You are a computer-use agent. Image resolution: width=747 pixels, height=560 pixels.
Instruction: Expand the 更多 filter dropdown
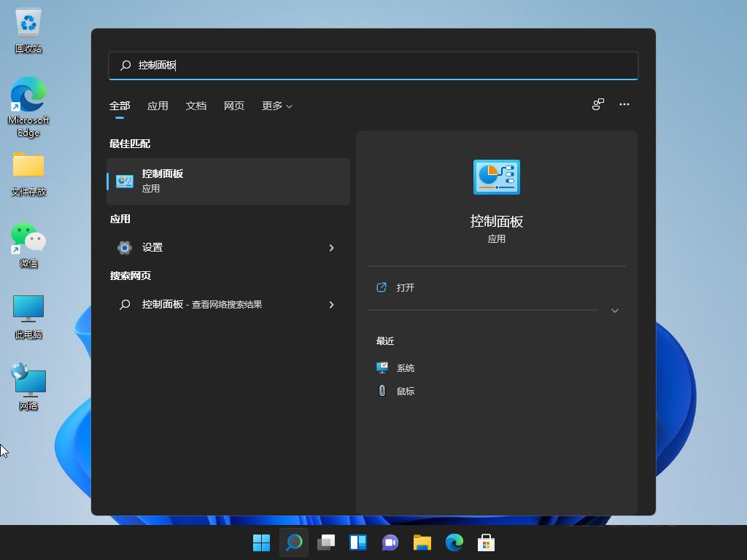click(276, 106)
